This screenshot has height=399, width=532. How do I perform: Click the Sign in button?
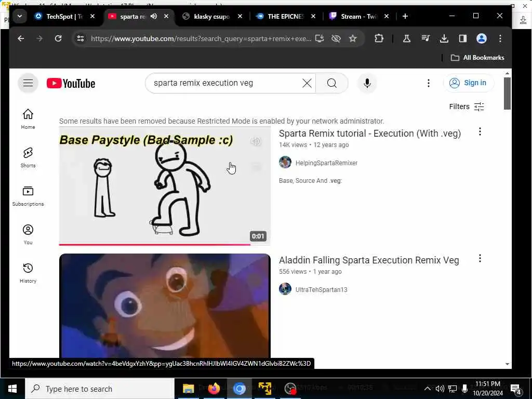(x=469, y=83)
